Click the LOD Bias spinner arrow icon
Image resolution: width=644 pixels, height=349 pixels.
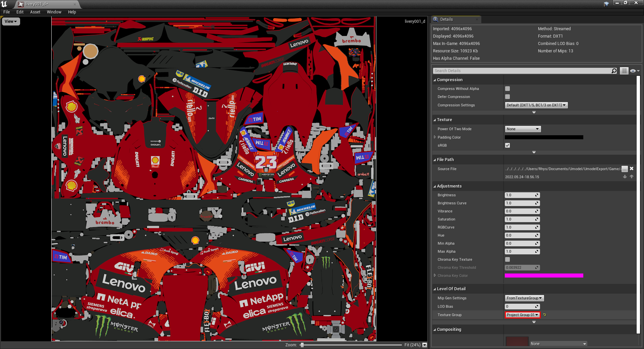[537, 306]
